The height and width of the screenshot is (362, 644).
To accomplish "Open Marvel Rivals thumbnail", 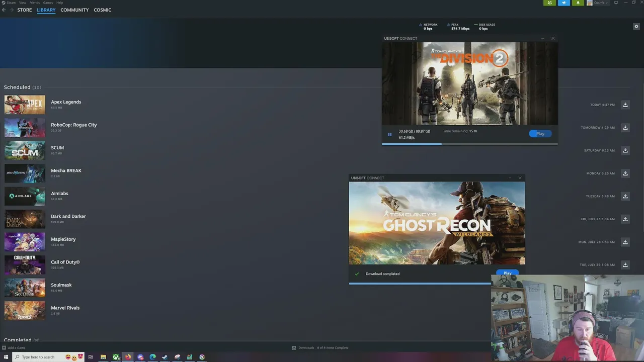I will 25,311.
